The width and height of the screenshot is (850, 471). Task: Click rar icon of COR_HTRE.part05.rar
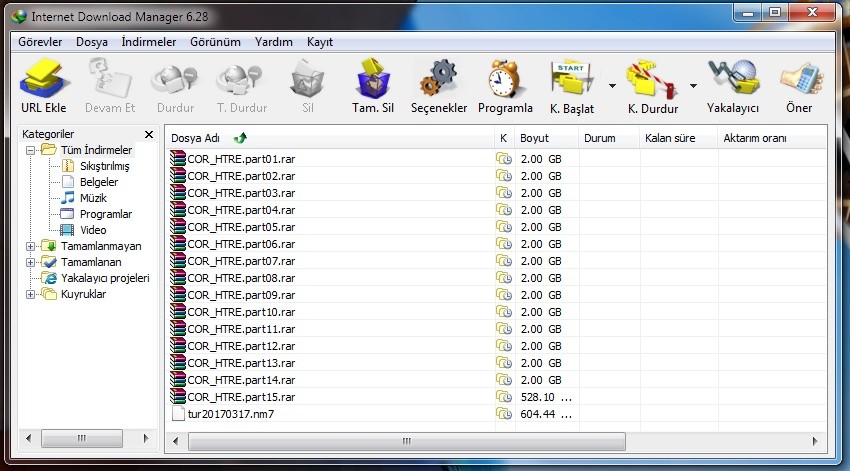(178, 226)
